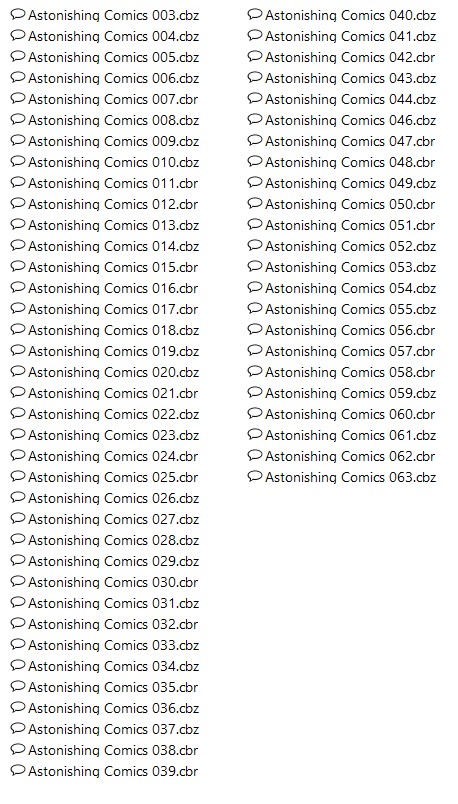
Task: Select Astonishing Comics 033.cbz
Action: (x=113, y=645)
